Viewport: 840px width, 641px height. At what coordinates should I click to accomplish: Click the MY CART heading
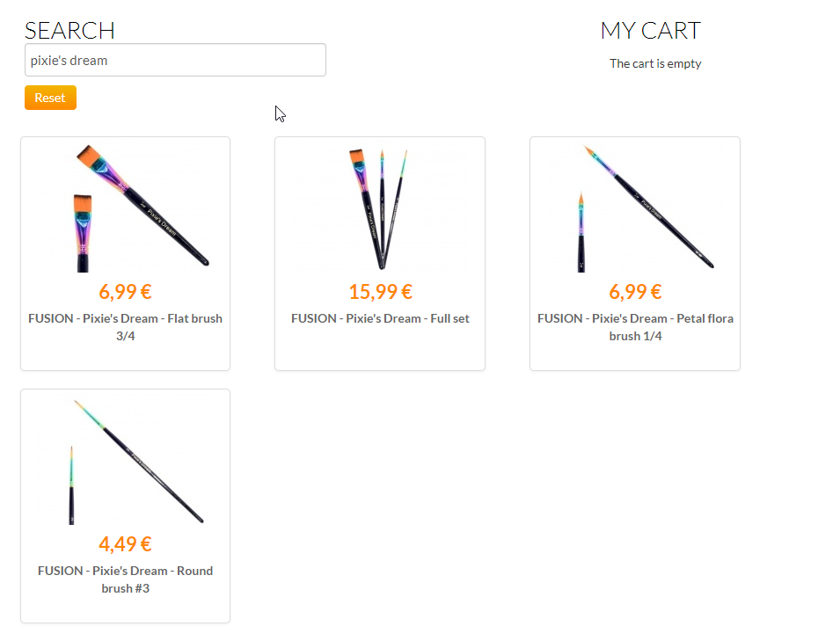tap(650, 31)
